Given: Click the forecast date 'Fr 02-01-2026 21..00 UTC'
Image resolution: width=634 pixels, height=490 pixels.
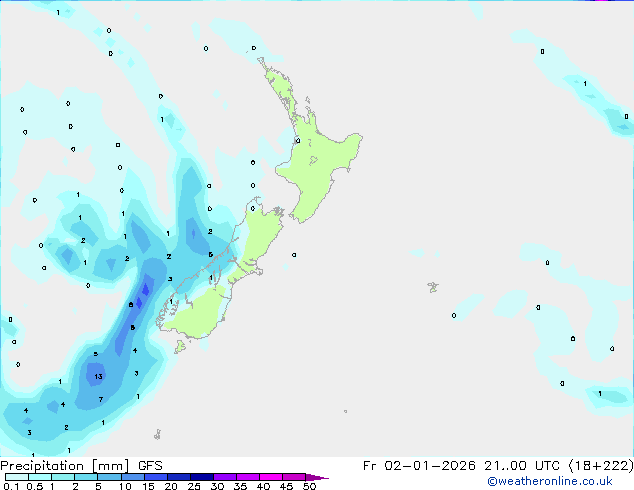Looking at the screenshot, I should pos(461,466).
